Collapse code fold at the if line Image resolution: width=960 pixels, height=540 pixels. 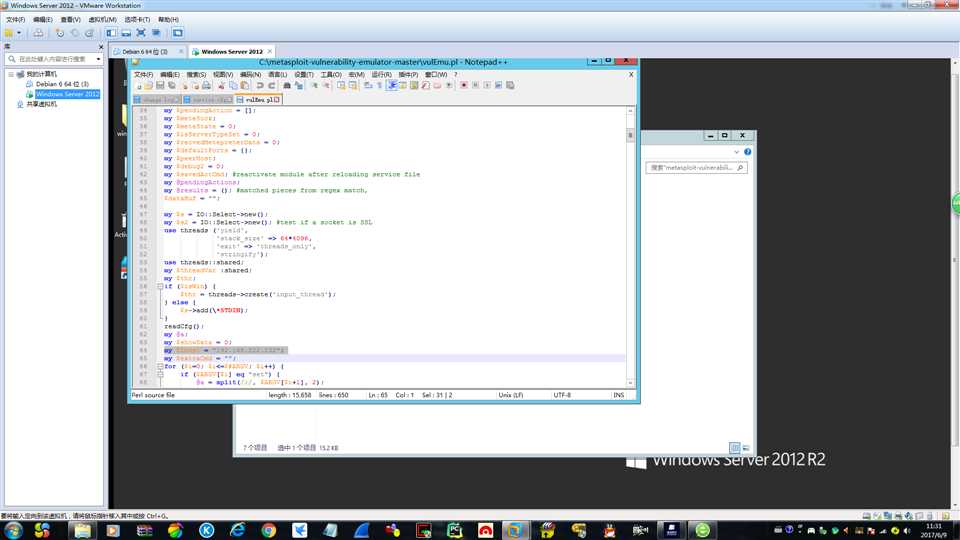(160, 286)
